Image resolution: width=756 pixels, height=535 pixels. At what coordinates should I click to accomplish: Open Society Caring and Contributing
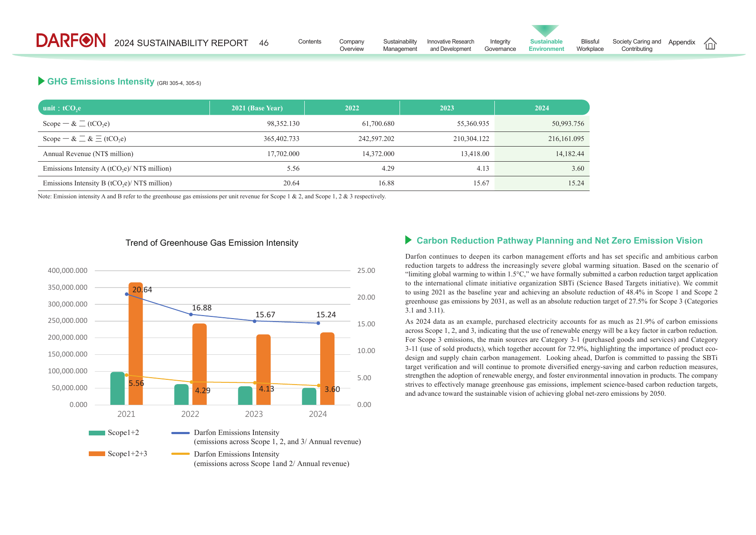click(637, 45)
